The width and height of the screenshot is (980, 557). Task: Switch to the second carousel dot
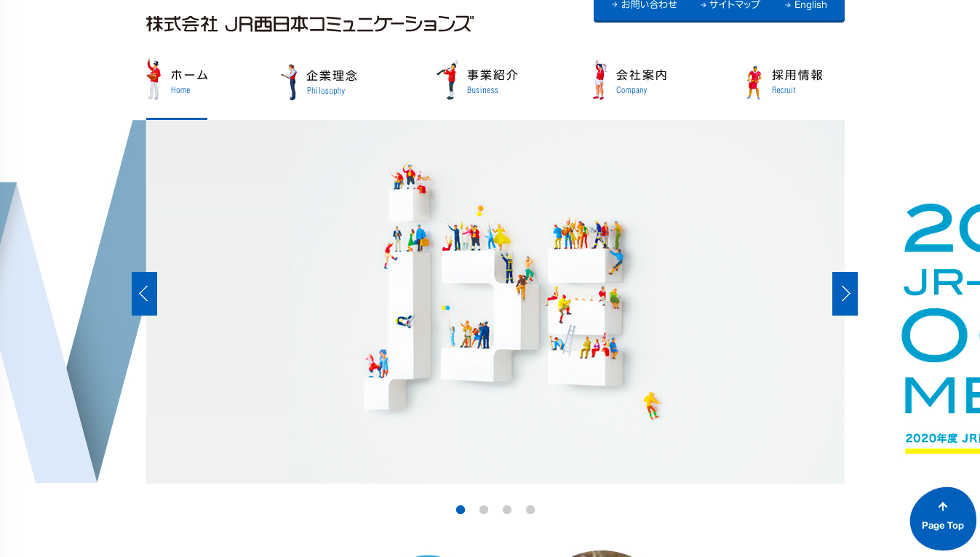coord(484,510)
